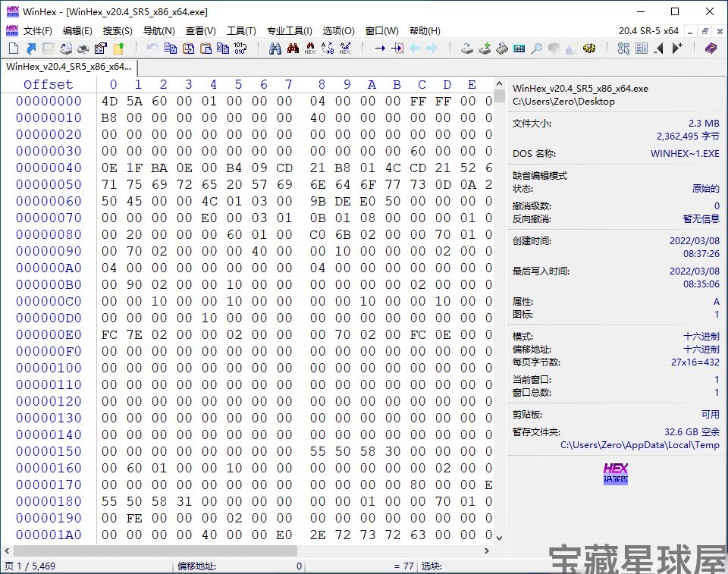Click the Copy Block toolbar icon
This screenshot has height=574, width=728.
click(171, 49)
